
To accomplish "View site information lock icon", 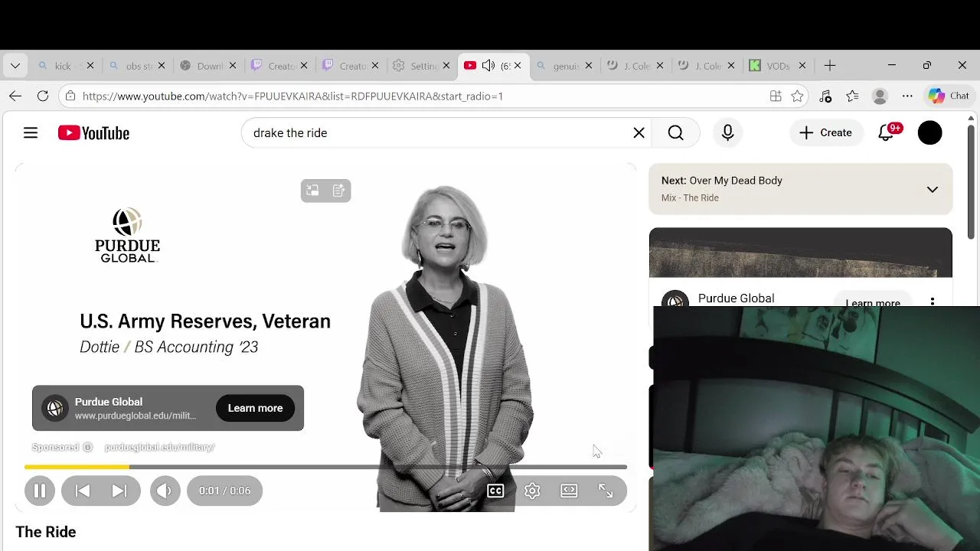I will point(70,96).
